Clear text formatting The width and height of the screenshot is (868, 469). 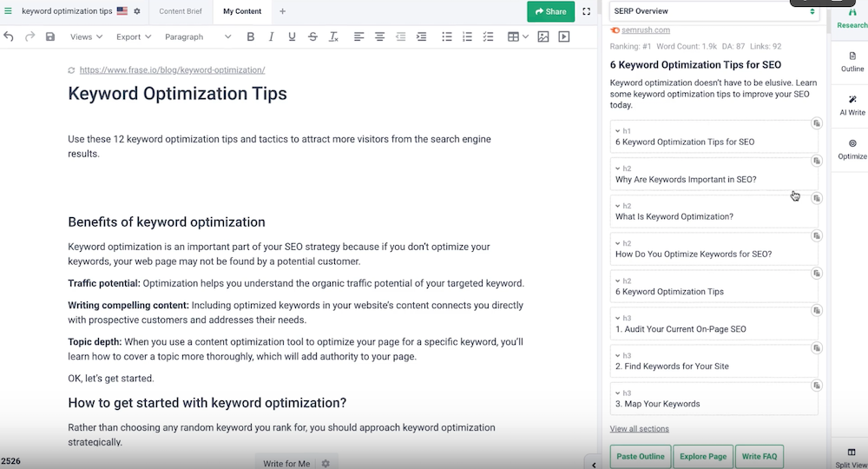(333, 36)
